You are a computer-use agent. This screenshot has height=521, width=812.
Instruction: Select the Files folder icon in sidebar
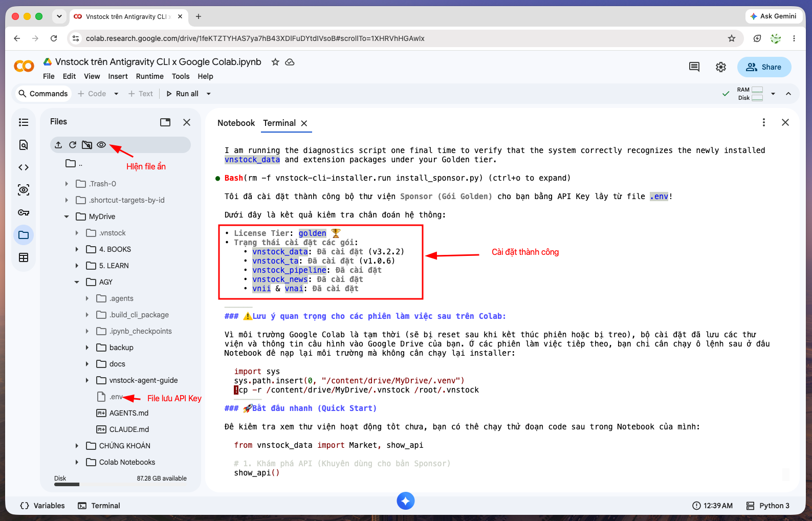coord(24,235)
